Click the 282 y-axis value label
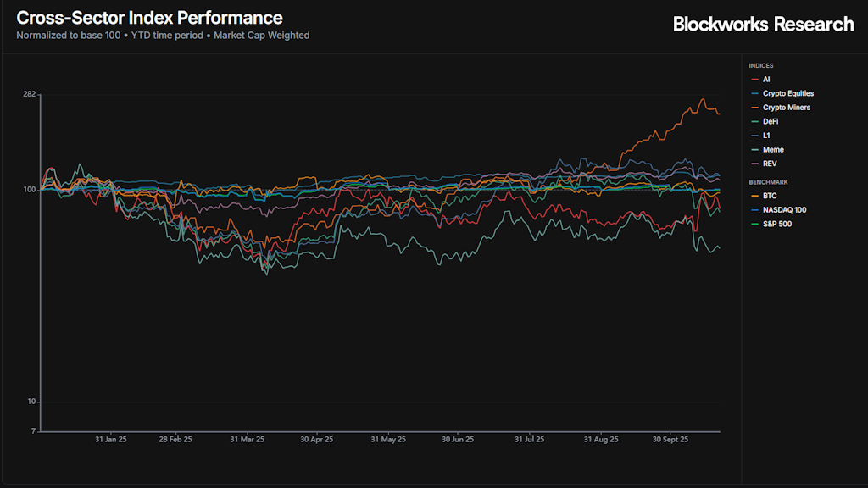 29,94
